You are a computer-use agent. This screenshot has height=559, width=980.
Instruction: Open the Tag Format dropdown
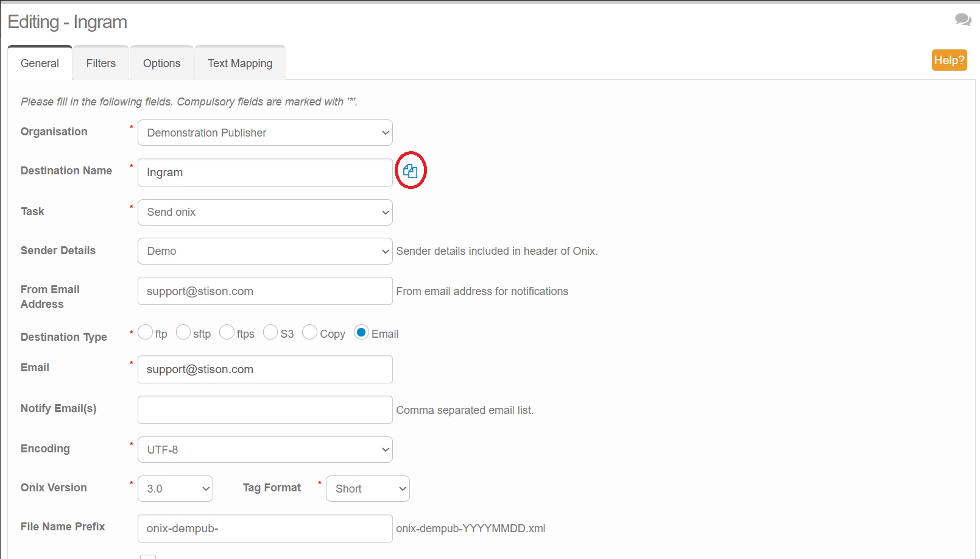tap(367, 489)
